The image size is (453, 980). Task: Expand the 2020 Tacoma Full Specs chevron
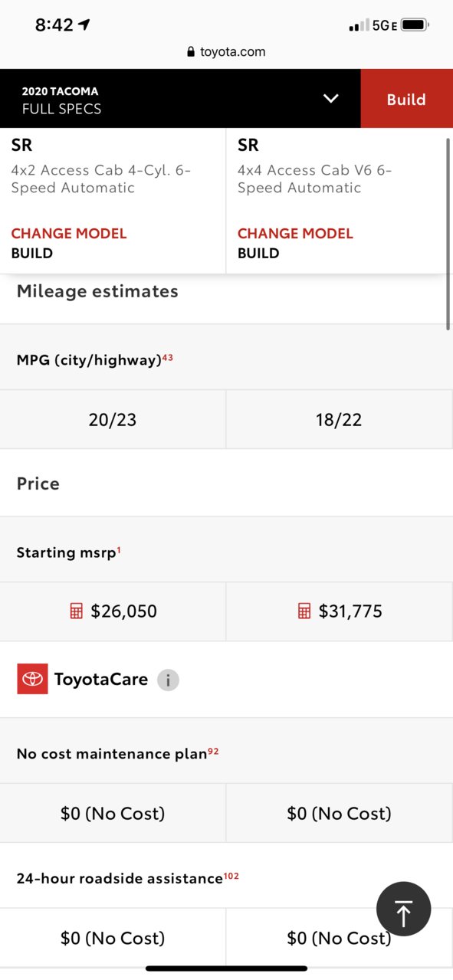(331, 99)
